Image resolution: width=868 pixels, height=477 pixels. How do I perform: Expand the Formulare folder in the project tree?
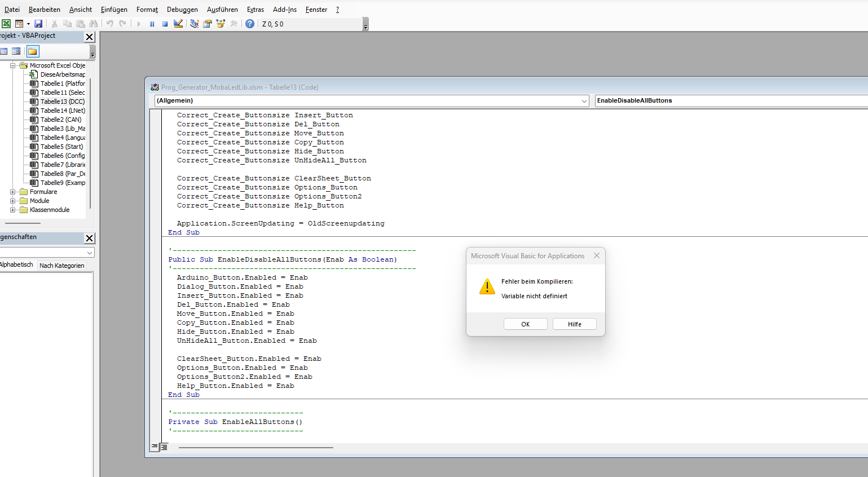[x=13, y=192]
